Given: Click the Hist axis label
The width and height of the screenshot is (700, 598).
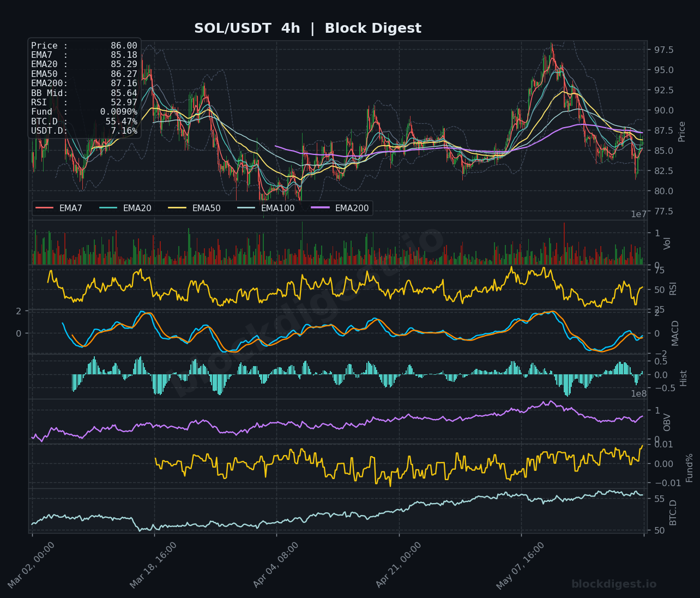Looking at the screenshot, I should coord(684,378).
